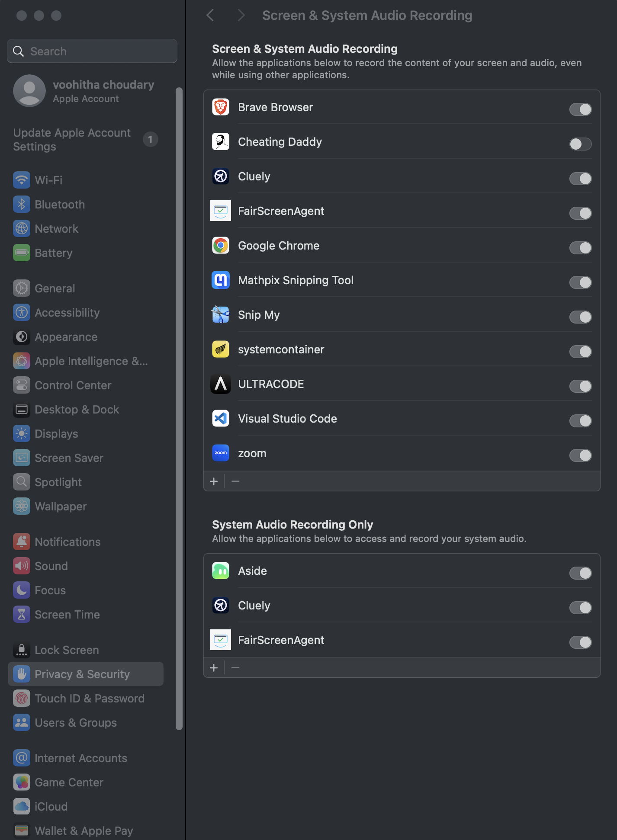This screenshot has width=617, height=840.
Task: Select the systemcontainer row label
Action: click(281, 349)
